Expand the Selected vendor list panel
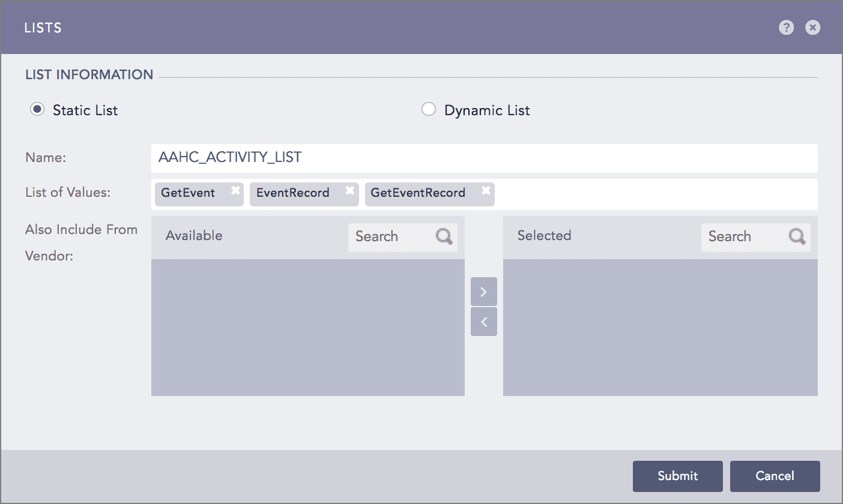The height and width of the screenshot is (504, 843). [660, 327]
